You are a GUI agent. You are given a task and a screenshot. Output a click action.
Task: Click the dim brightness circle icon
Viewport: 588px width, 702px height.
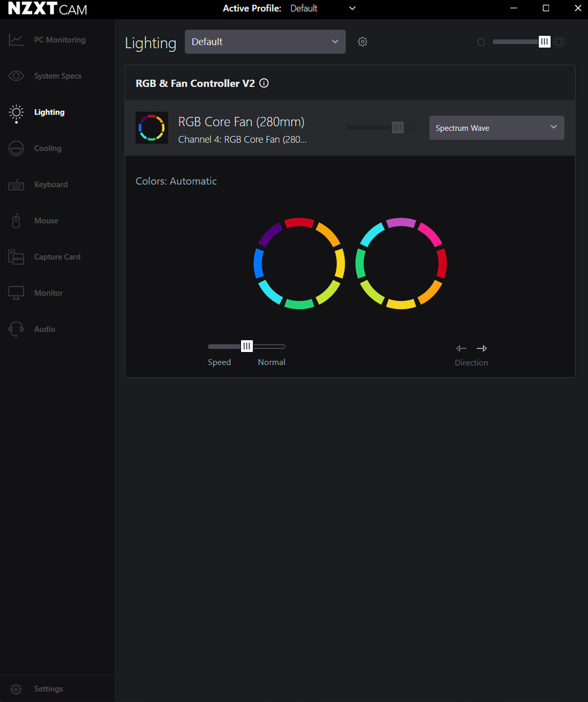pyautogui.click(x=481, y=42)
